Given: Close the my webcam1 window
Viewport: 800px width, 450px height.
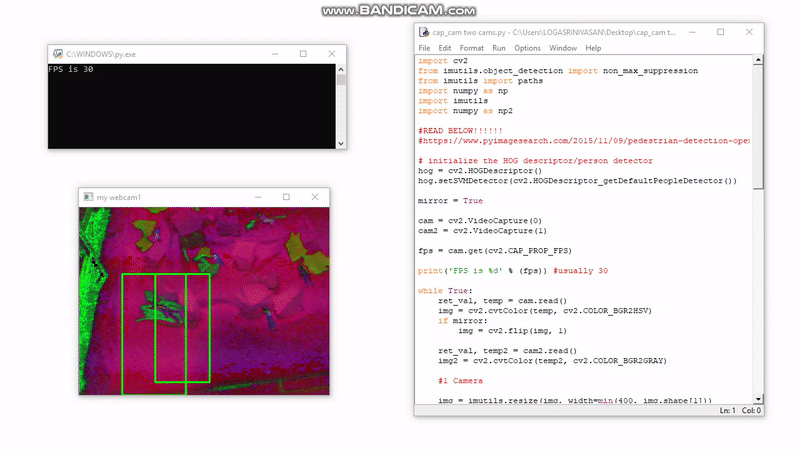Looking at the screenshot, I should [x=317, y=197].
